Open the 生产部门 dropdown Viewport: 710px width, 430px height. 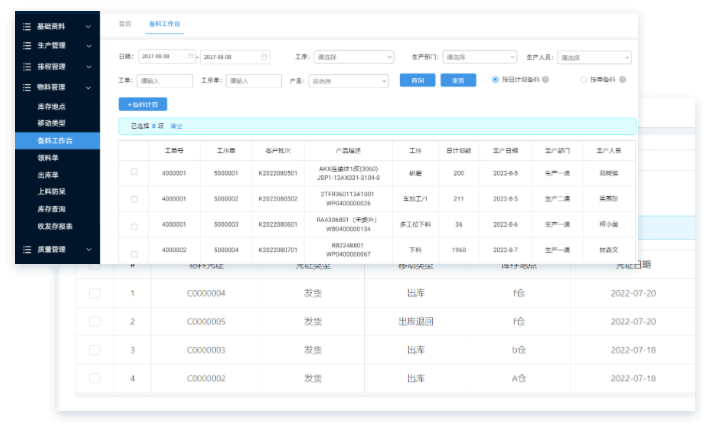(x=480, y=57)
